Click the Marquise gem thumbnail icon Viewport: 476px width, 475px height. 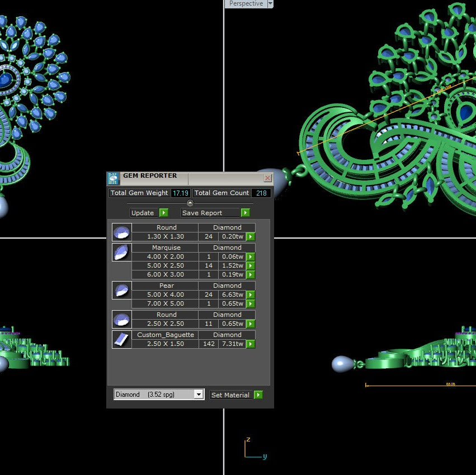[x=121, y=252]
